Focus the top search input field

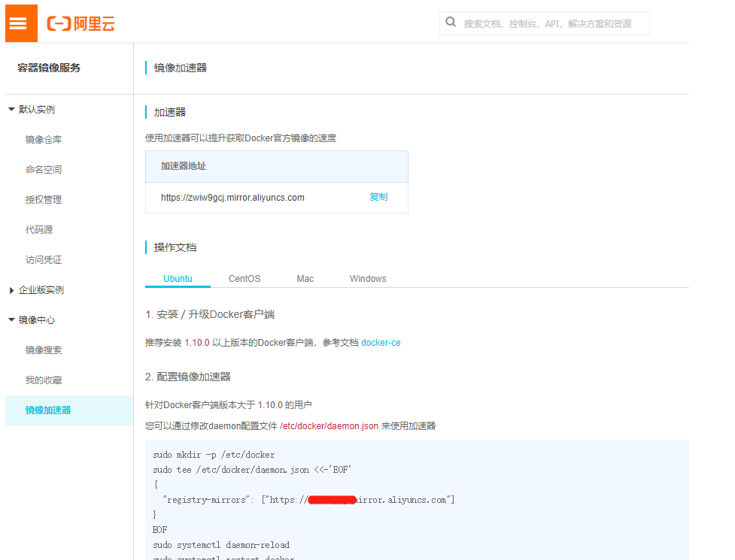pos(545,23)
